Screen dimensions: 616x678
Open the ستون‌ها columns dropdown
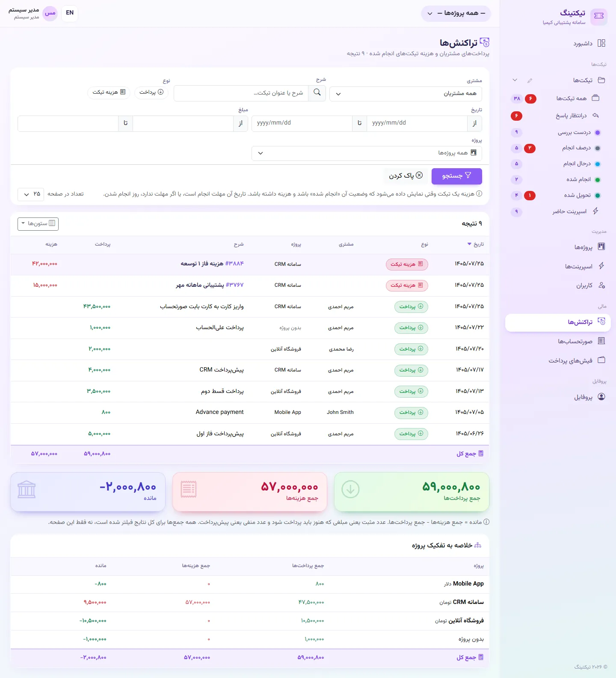click(x=38, y=224)
